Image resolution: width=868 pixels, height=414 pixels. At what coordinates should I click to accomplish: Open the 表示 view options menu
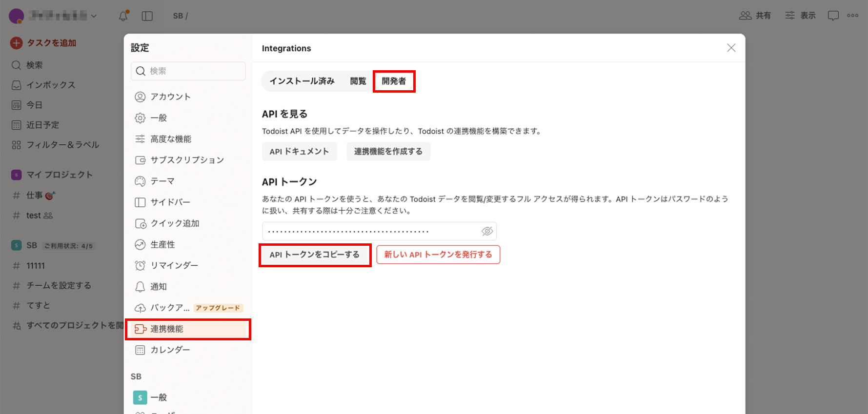pyautogui.click(x=800, y=16)
